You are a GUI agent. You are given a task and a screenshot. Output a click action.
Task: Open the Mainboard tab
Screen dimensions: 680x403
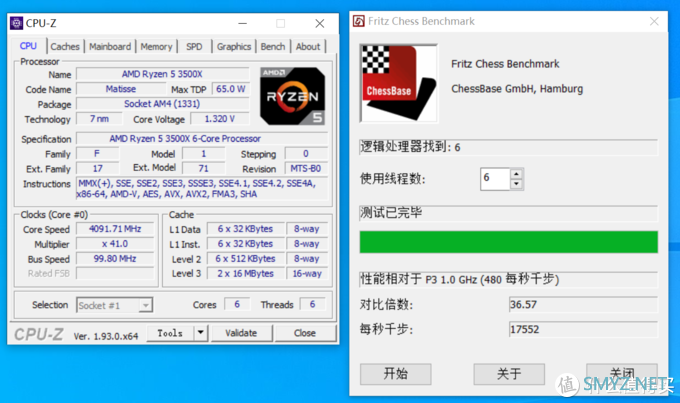(110, 46)
